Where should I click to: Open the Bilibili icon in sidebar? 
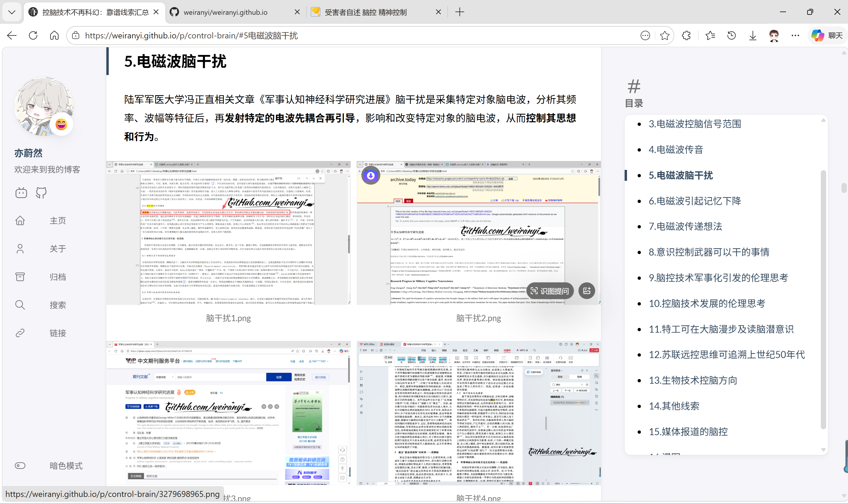coord(21,193)
